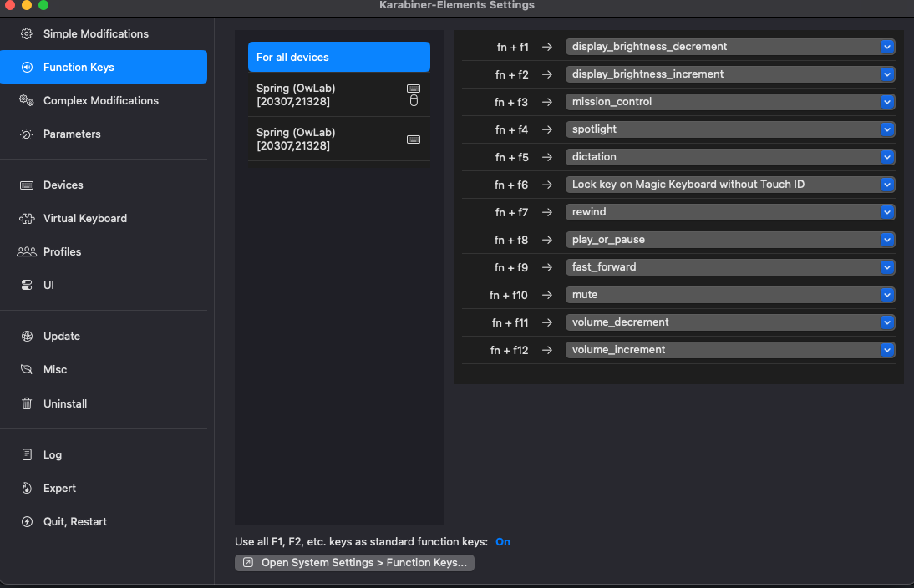The height and width of the screenshot is (588, 914).
Task: Expand the fn + f6 Lock key dropdown
Action: click(729, 185)
